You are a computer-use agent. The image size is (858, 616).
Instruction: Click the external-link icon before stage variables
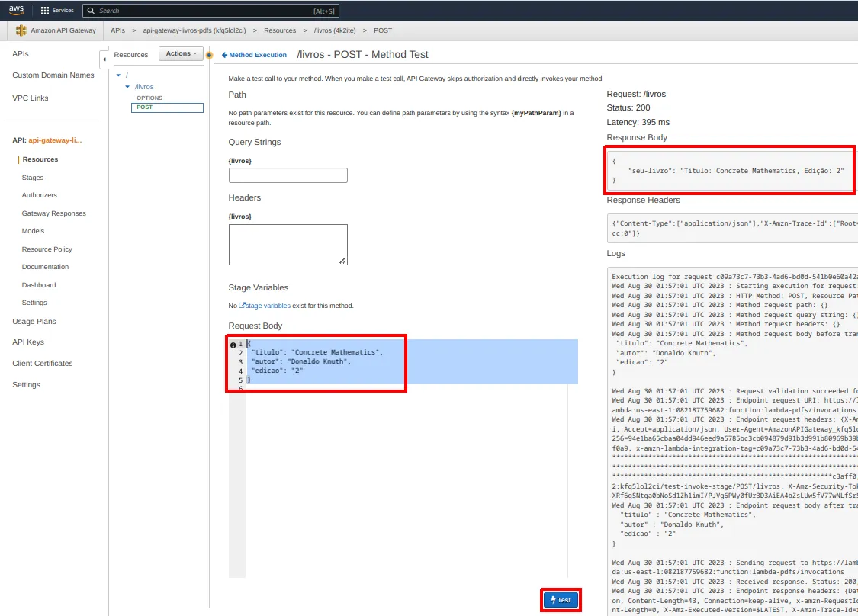(242, 305)
